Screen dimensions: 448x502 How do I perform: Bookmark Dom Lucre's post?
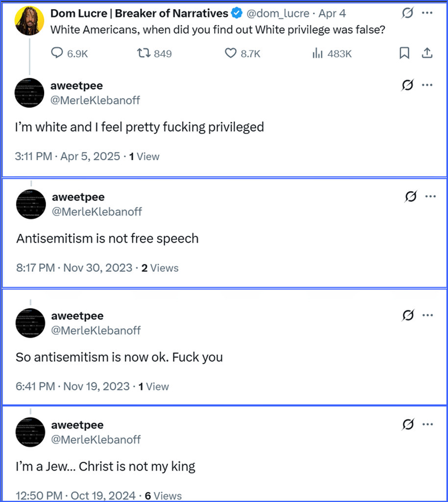(x=404, y=53)
